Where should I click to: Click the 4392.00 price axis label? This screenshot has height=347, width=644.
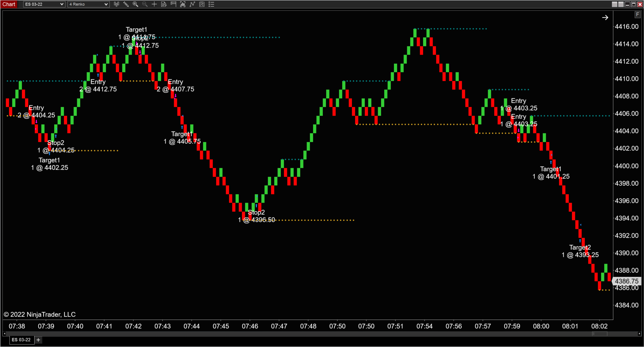pyautogui.click(x=627, y=236)
